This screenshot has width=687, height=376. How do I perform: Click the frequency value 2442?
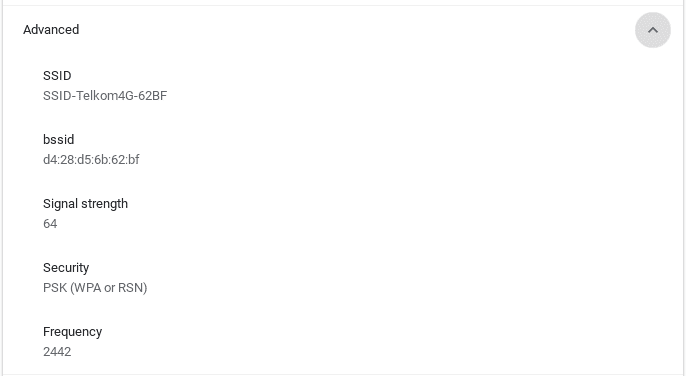[x=57, y=352]
